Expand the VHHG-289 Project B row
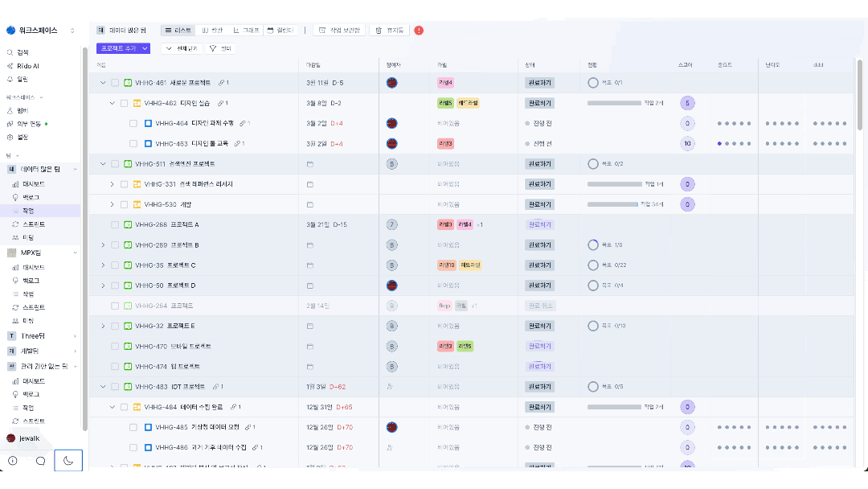This screenshot has width=868, height=489. [x=103, y=244]
